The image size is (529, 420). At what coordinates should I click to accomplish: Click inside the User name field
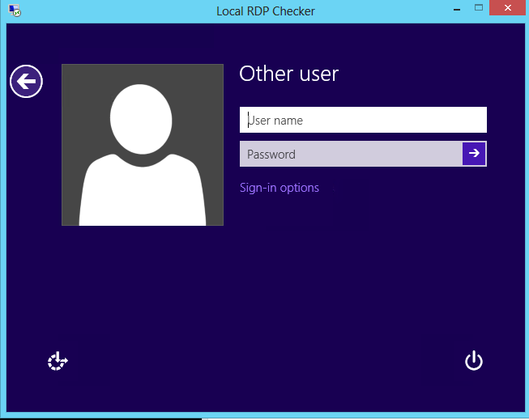363,120
